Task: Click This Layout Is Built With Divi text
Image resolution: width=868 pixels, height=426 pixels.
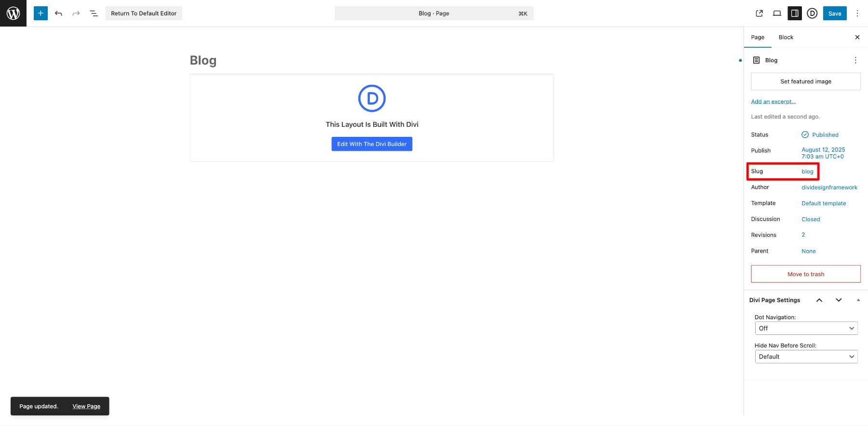Action: pos(372,124)
